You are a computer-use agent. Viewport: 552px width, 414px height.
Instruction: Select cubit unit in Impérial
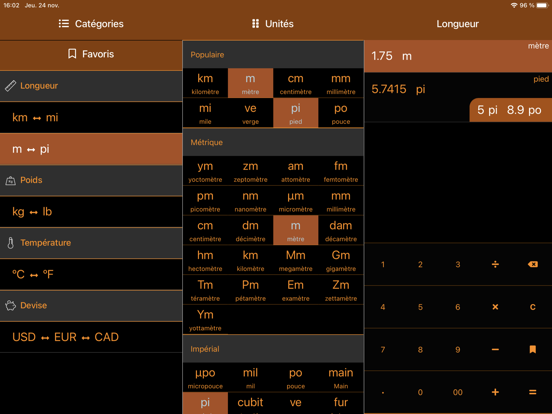point(250,403)
